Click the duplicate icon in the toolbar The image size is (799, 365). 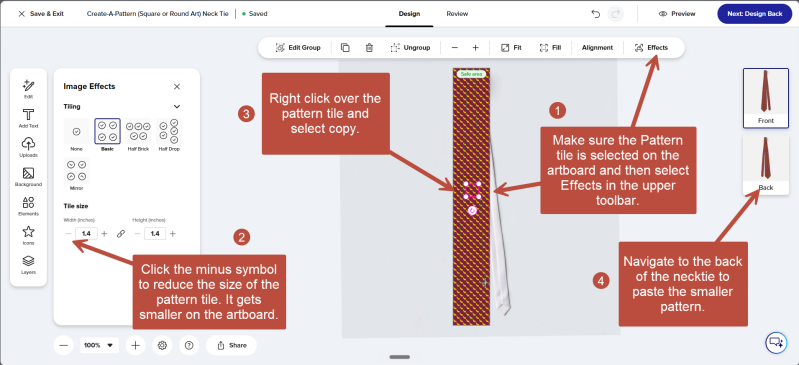pos(345,47)
